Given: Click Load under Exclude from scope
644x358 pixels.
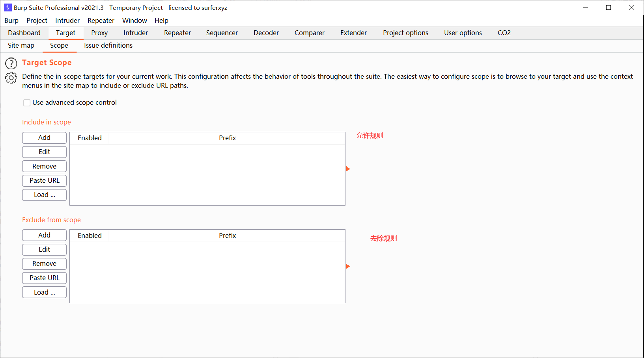Looking at the screenshot, I should click(44, 292).
